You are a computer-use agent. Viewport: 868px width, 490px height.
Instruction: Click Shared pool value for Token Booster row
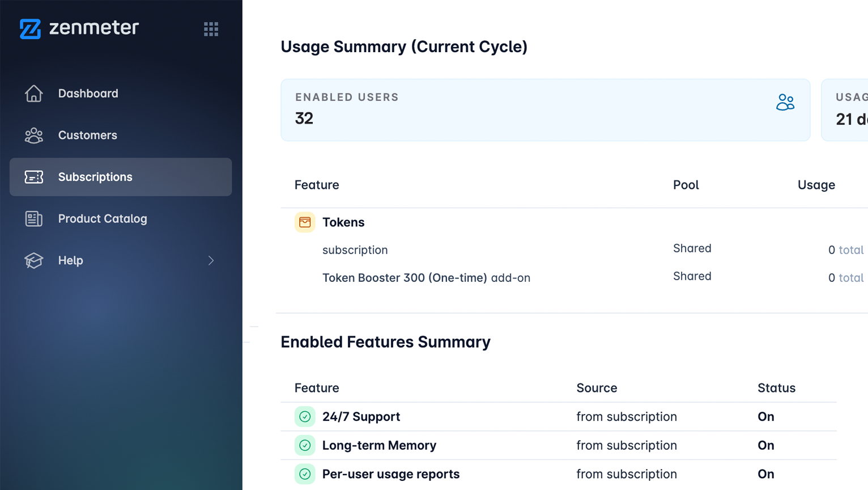692,276
